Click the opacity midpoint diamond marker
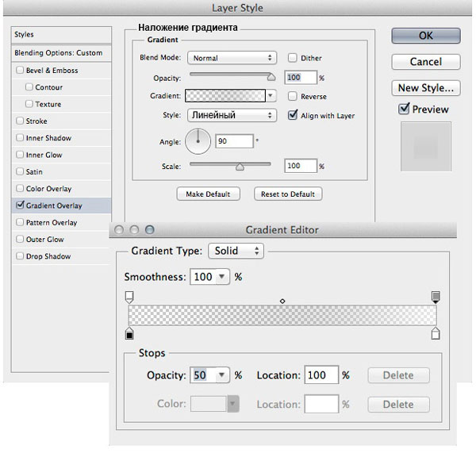Image resolution: width=476 pixels, height=461 pixels. [x=282, y=301]
